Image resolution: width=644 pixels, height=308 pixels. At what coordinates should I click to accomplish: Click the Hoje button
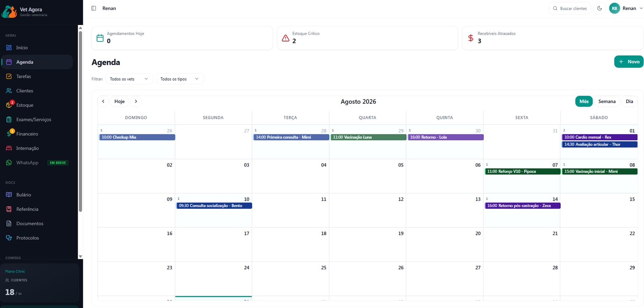120,101
